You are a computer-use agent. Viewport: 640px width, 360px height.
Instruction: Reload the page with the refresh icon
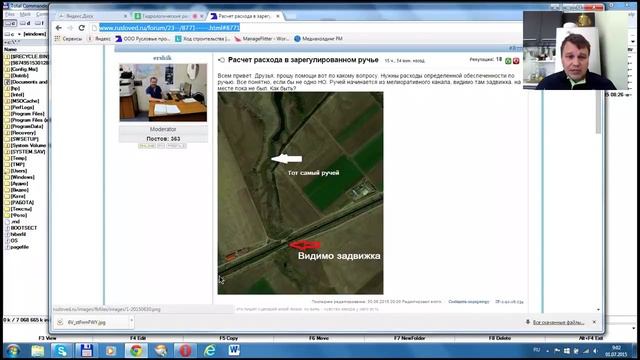82,28
